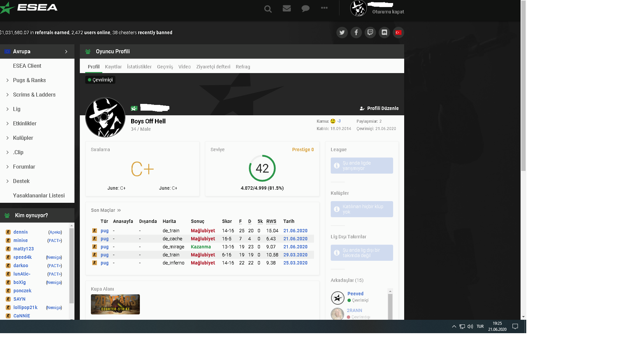Click the Kim oynuyor list scrollbar
Viewport: 644px width, 362px height.
(71, 266)
